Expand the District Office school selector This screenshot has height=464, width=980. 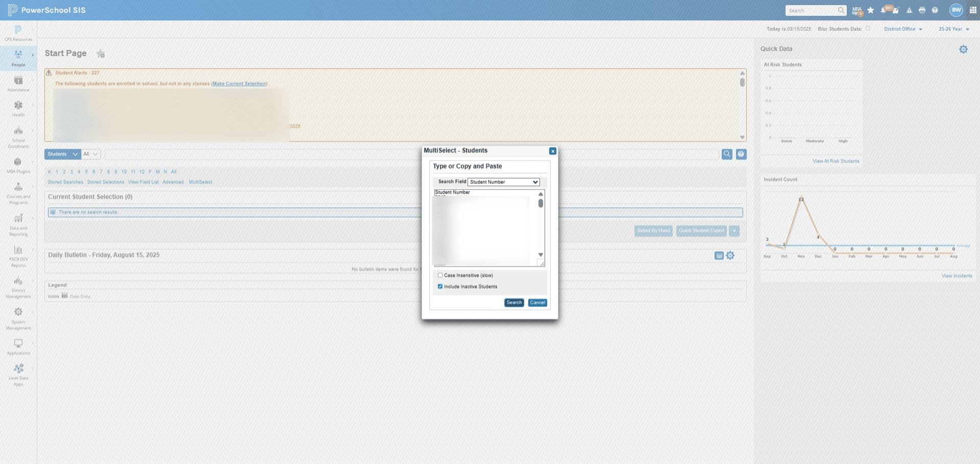click(903, 29)
